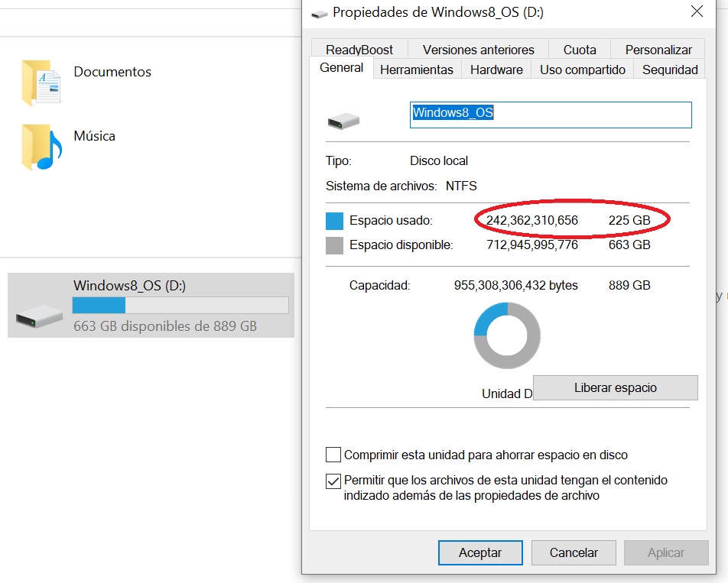Click the Música folder label
The width and height of the screenshot is (728, 583).
coord(94,136)
